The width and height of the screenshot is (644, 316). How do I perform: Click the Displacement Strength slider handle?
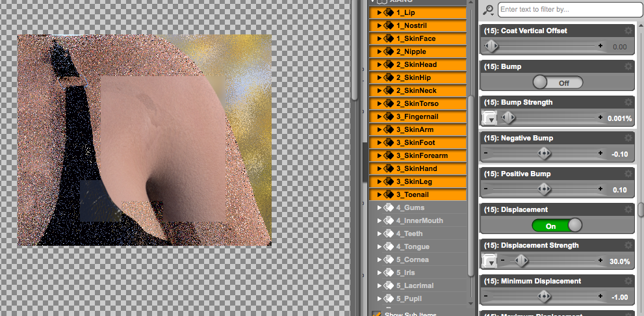(x=522, y=261)
